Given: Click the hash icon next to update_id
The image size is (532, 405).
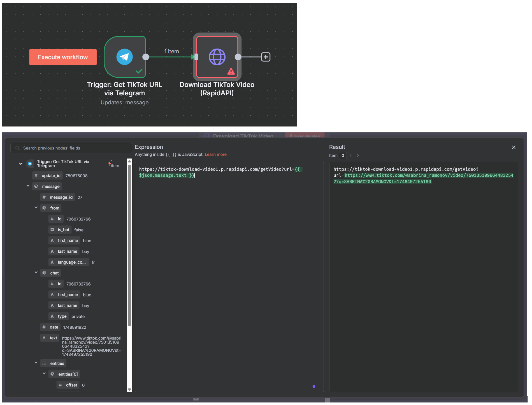Looking at the screenshot, I should 36,176.
